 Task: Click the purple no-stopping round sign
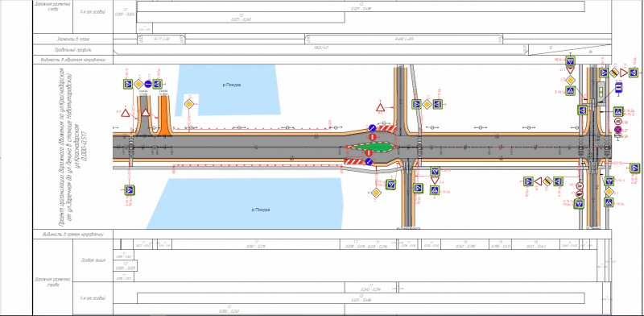tap(617, 129)
